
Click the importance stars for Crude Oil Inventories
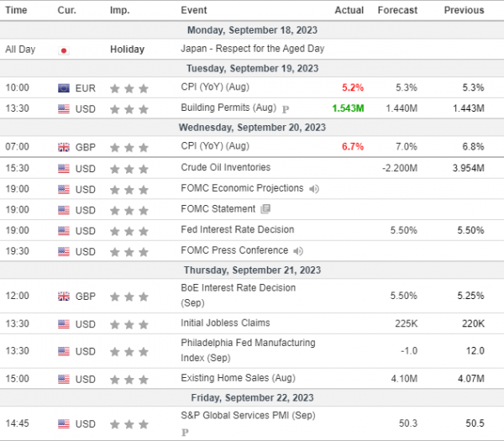click(129, 168)
